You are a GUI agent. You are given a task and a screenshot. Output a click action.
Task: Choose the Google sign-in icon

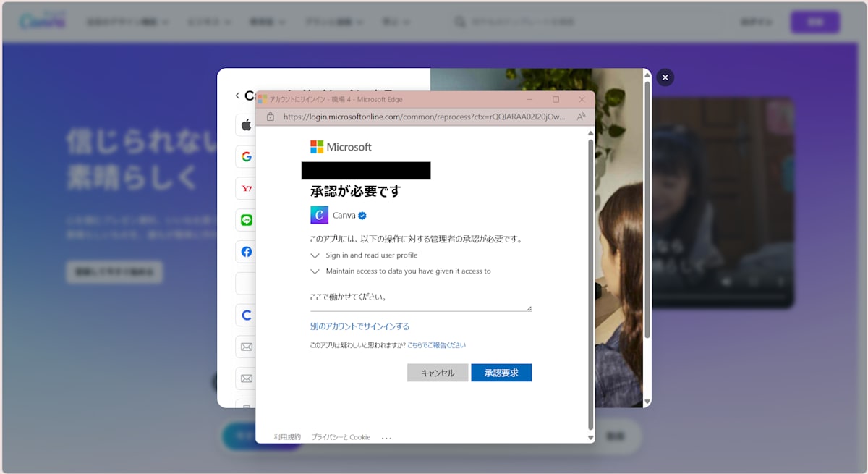point(246,156)
